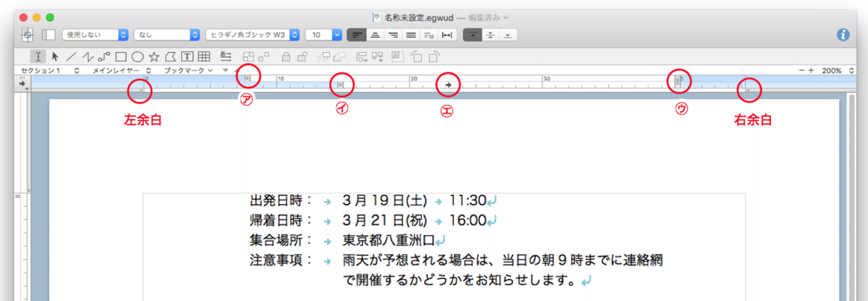Click the 出発日時： text line
Image resolution: width=868 pixels, height=301 pixels.
click(x=373, y=200)
